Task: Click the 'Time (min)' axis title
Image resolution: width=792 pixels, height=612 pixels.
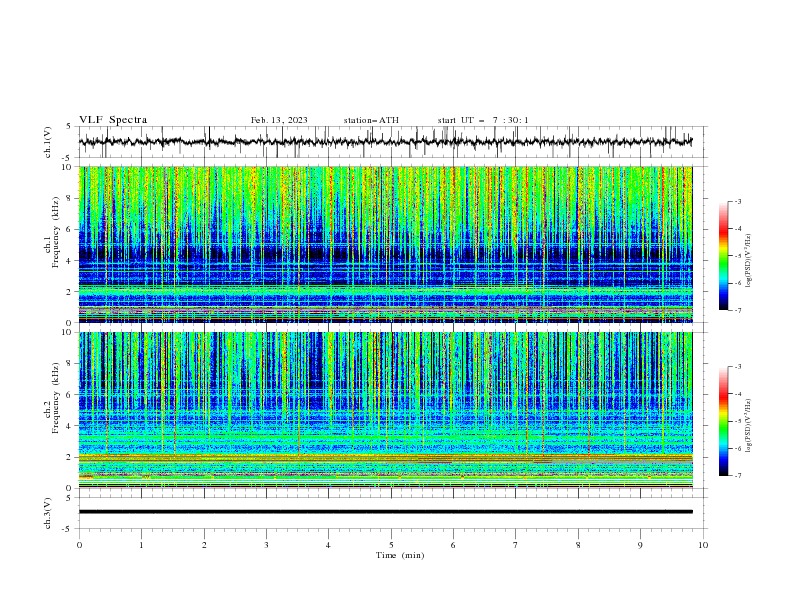Action: click(x=400, y=555)
